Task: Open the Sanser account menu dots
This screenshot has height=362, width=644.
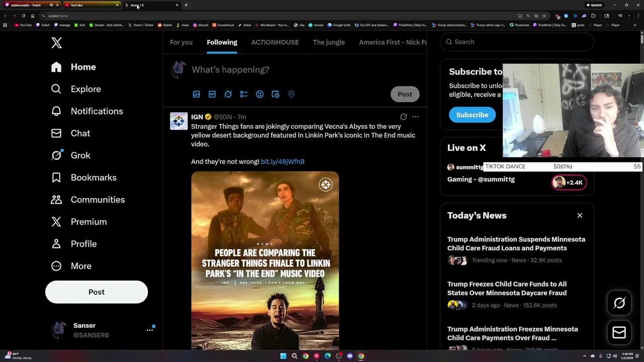Action: 149,330
